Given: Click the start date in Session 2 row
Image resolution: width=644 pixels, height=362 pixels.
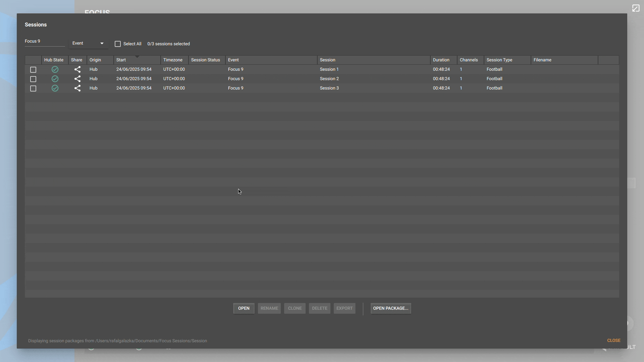Looking at the screenshot, I should pos(134,79).
